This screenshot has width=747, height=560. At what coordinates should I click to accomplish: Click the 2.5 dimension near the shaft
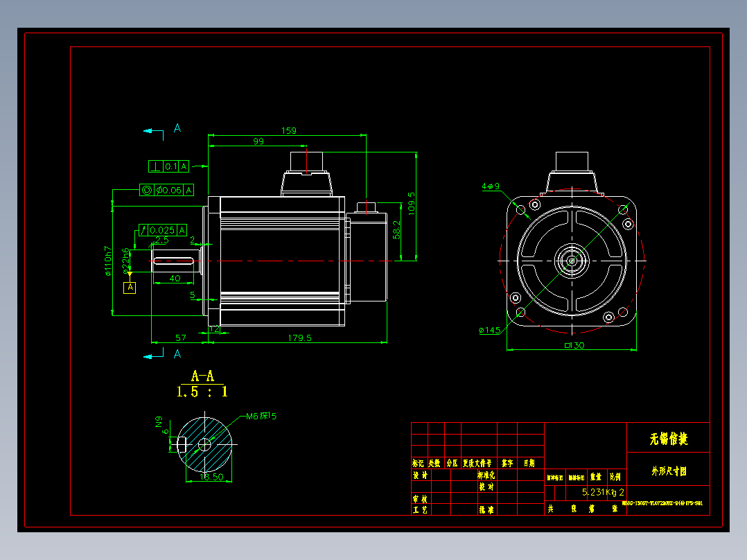[x=162, y=240]
